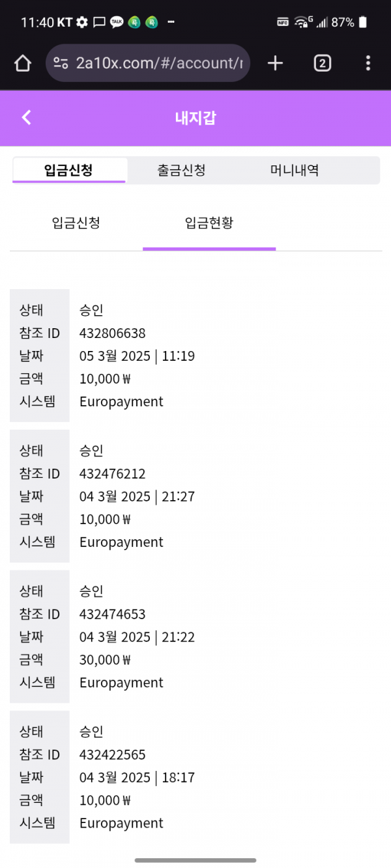Open the 입금신청 sub-tab
The width and height of the screenshot is (391, 868).
[76, 223]
